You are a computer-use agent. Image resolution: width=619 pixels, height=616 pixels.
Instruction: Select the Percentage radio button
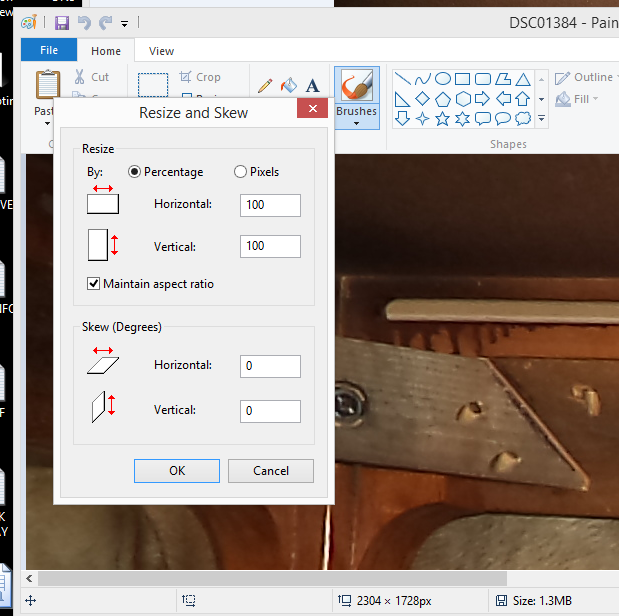[x=134, y=172]
